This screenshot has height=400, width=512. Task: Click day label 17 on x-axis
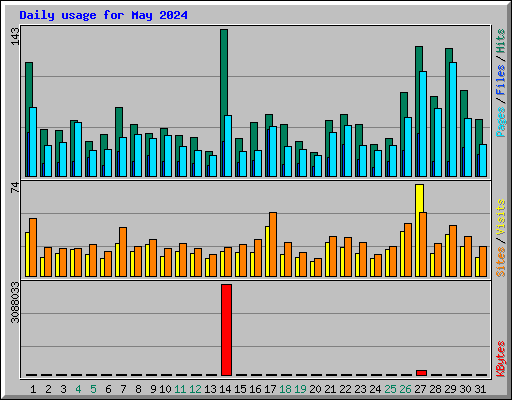(x=270, y=389)
